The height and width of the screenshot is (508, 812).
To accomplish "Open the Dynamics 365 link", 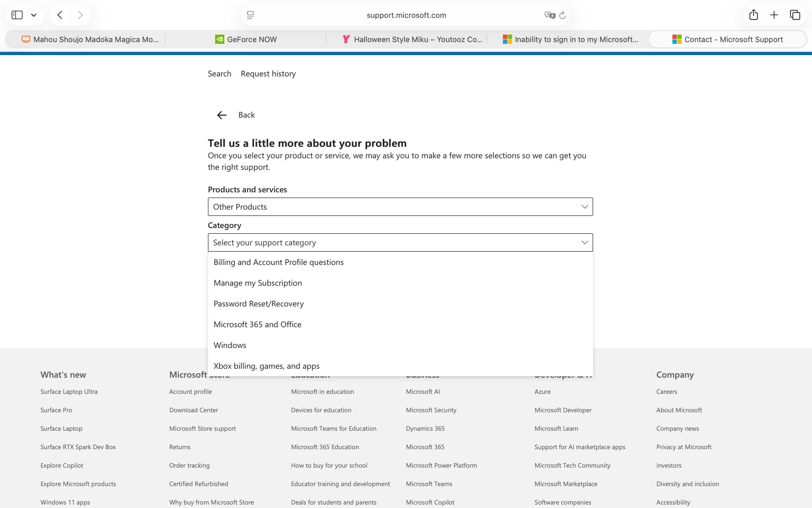I will pyautogui.click(x=425, y=428).
